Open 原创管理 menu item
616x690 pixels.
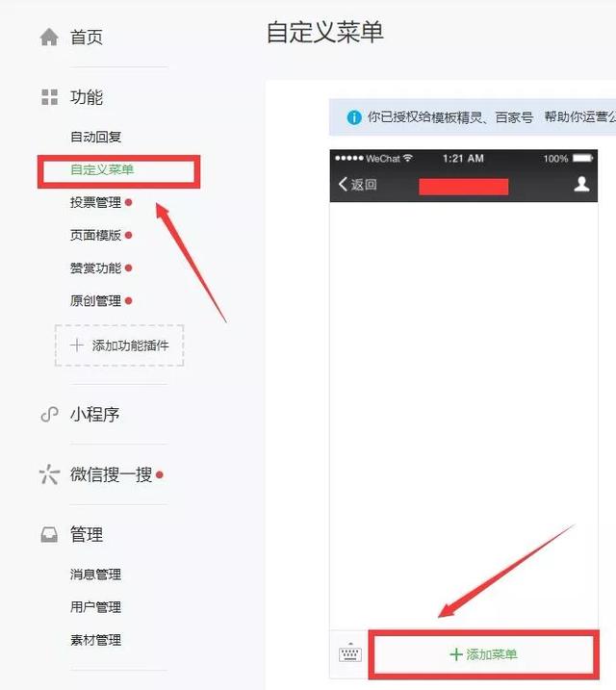click(96, 301)
